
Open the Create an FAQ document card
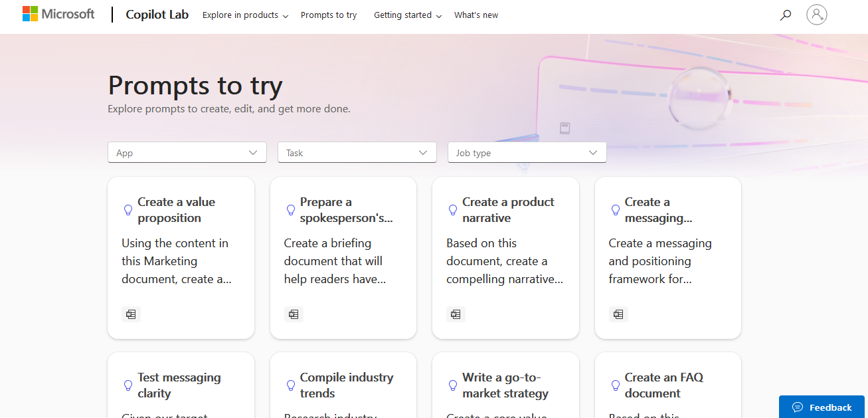click(667, 385)
